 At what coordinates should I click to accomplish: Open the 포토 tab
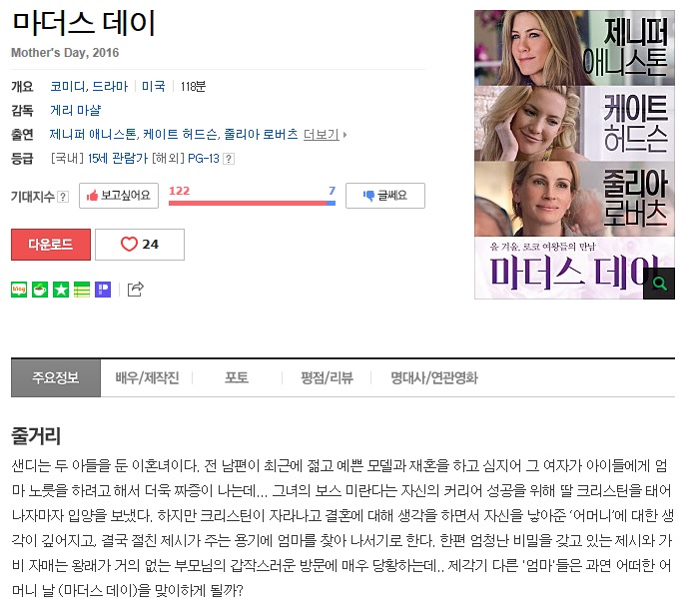tap(237, 378)
